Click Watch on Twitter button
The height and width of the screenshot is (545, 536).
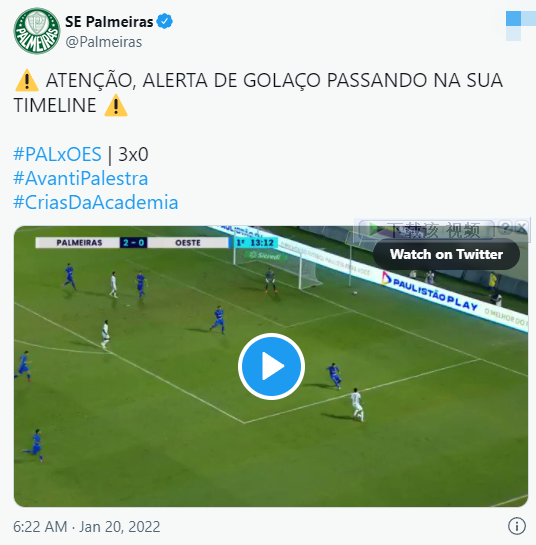pyautogui.click(x=446, y=254)
